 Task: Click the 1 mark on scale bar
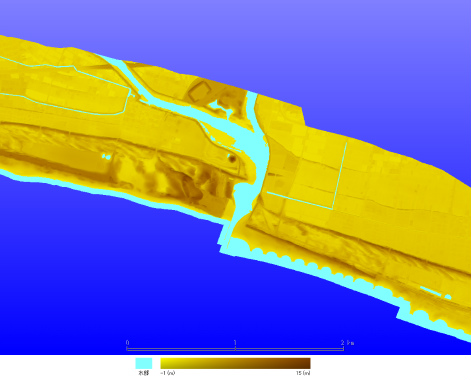point(235,342)
